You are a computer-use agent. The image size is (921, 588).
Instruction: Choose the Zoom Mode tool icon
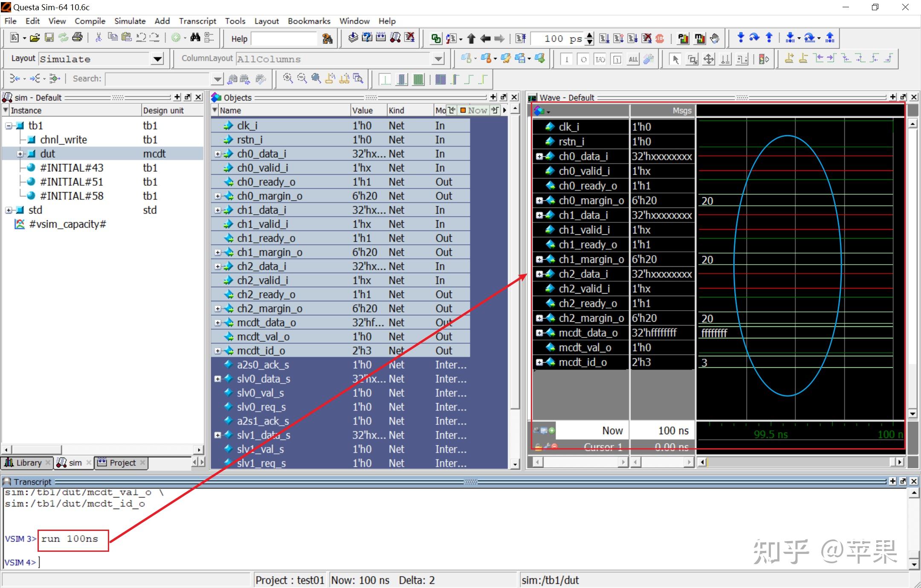692,59
